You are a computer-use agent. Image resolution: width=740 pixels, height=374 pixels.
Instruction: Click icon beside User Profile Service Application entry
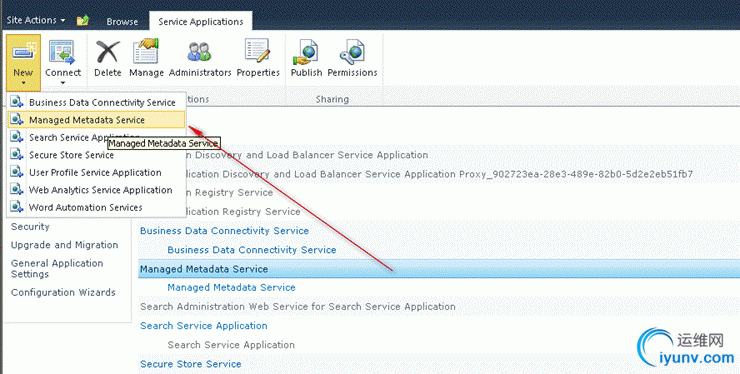point(17,172)
